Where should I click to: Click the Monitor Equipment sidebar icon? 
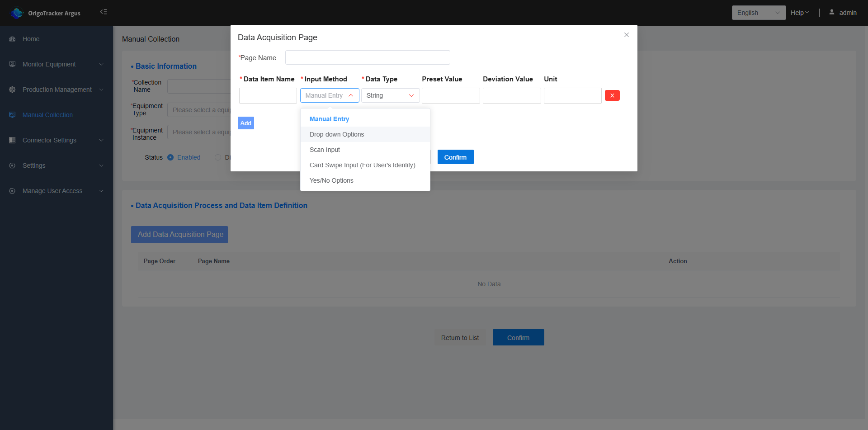click(12, 64)
